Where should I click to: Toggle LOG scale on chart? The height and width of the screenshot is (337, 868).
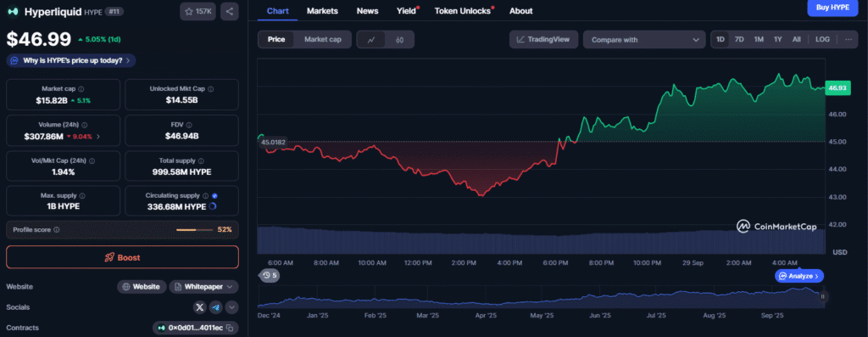[x=822, y=39]
